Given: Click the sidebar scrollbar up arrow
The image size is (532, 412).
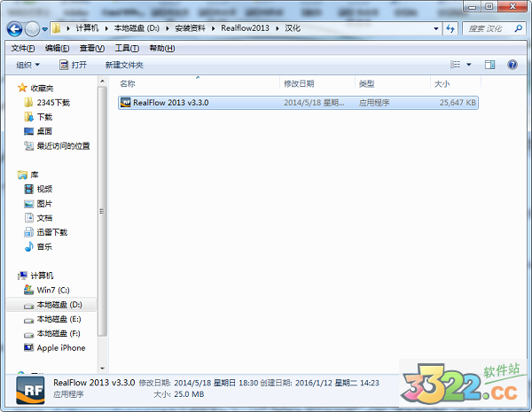Looking at the screenshot, I should (102, 81).
